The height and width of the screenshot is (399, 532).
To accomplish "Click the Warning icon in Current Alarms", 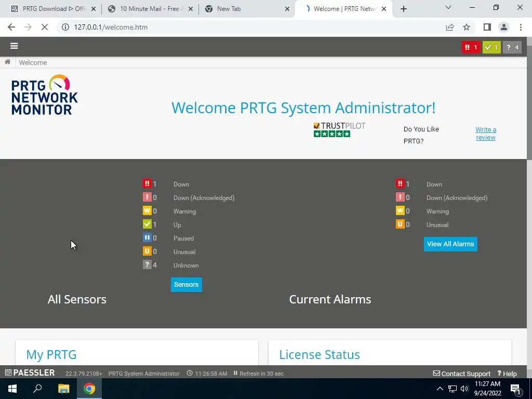I will tap(400, 211).
